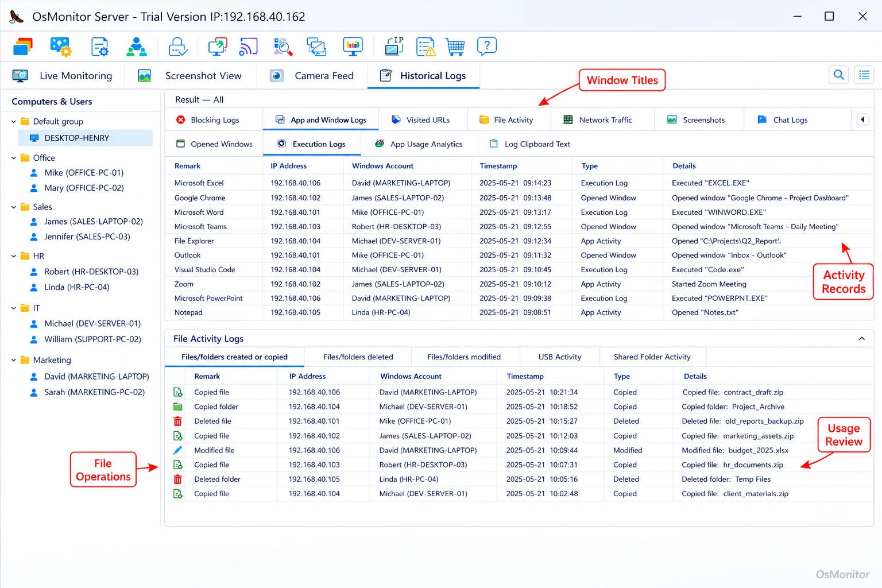Click the file icon in the marketing_assets.zip row
882x588 pixels.
click(x=178, y=436)
